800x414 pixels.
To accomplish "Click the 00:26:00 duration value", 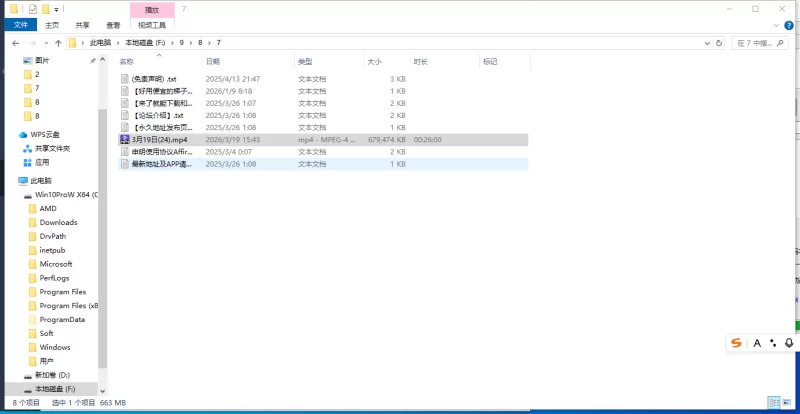I will click(x=428, y=140).
